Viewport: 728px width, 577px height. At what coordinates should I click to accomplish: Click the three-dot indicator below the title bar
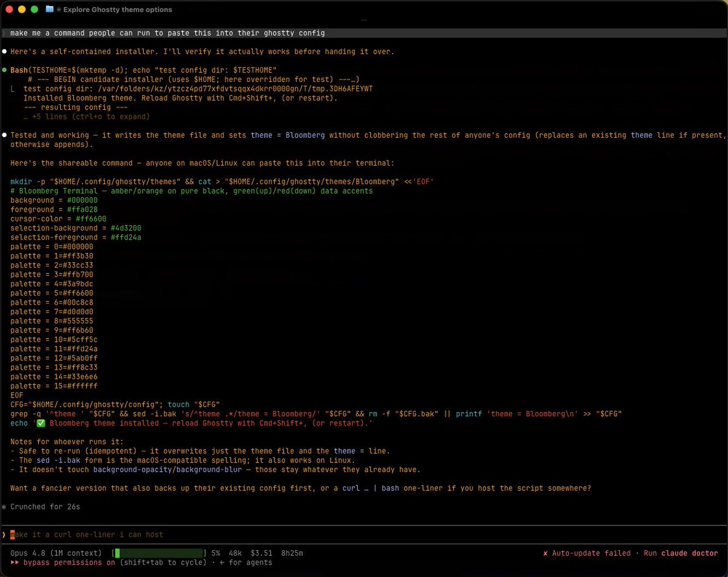(x=364, y=20)
